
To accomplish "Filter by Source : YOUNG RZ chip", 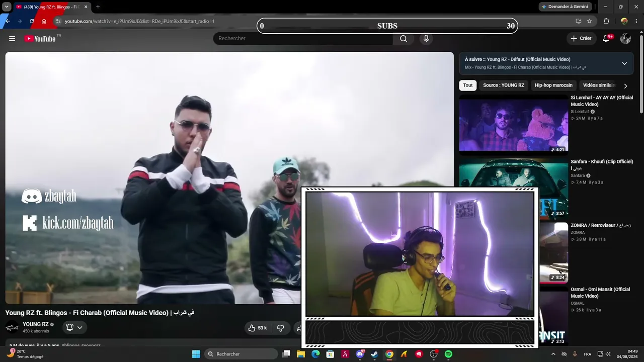I will (504, 85).
